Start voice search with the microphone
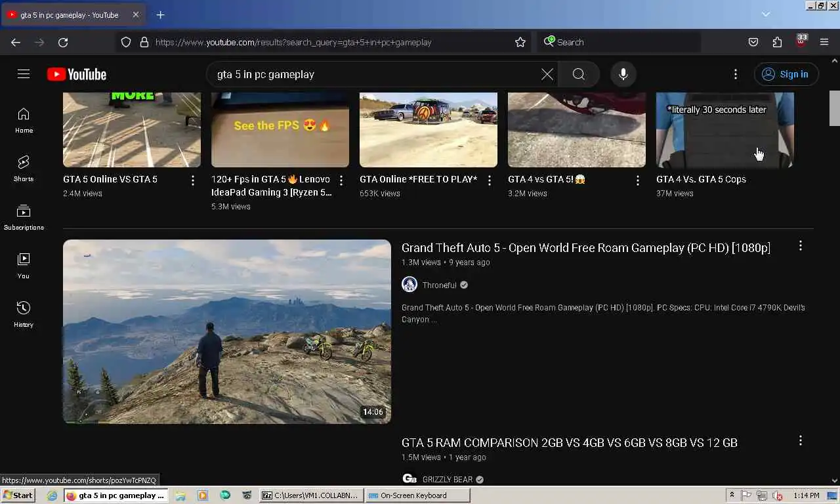This screenshot has width=840, height=504. [623, 74]
